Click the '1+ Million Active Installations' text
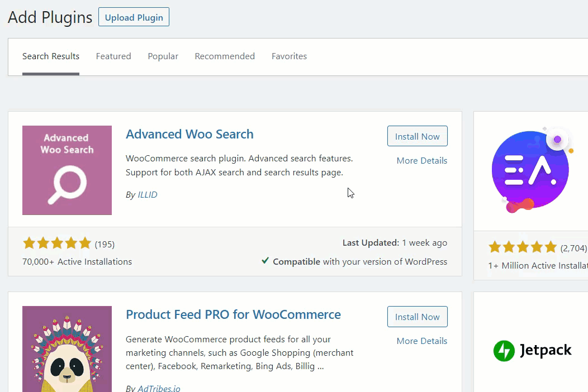This screenshot has width=588, height=392. 538,266
